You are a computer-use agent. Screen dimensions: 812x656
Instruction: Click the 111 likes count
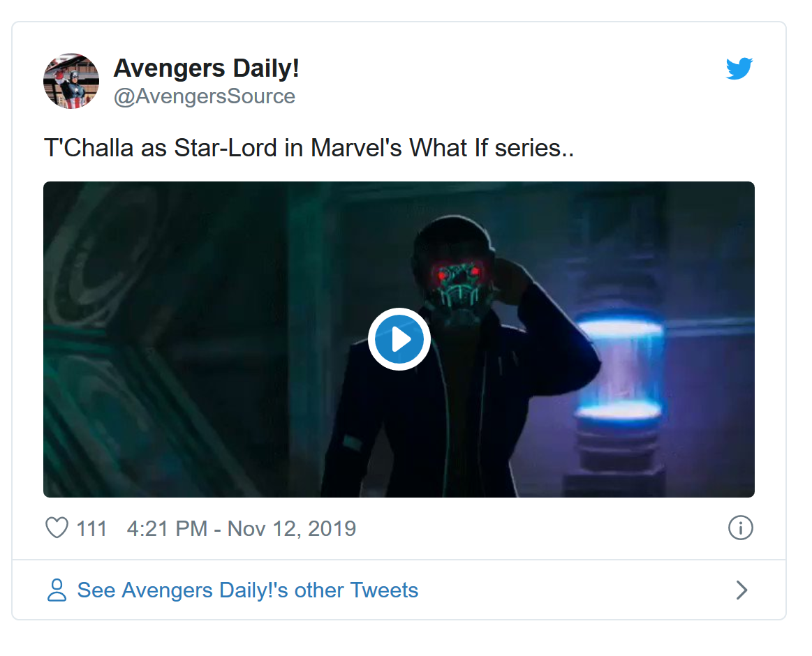(x=91, y=528)
